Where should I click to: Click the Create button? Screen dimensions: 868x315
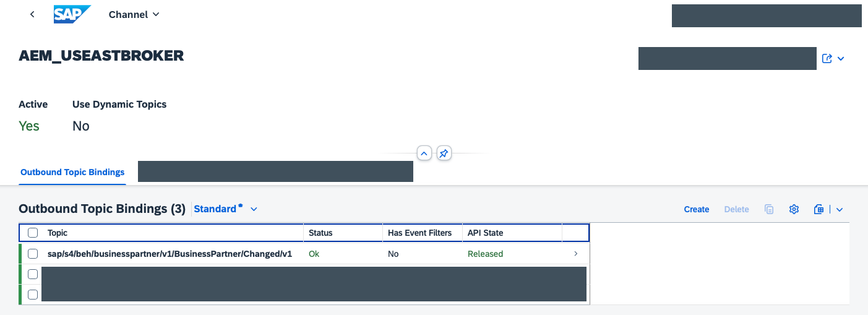click(697, 209)
